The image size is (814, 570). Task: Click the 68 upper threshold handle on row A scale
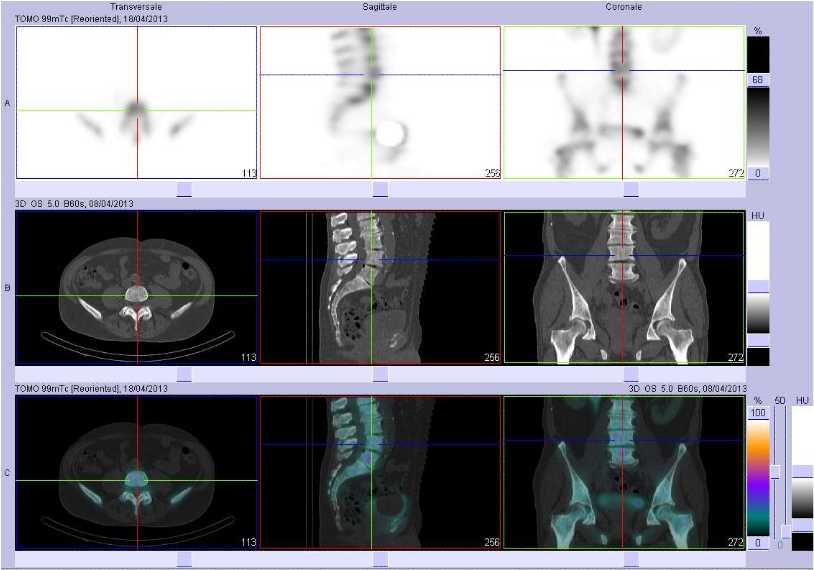758,80
